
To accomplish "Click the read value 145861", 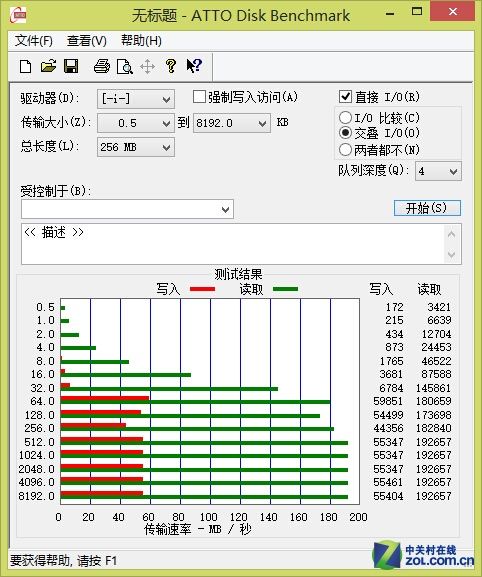I will (433, 388).
